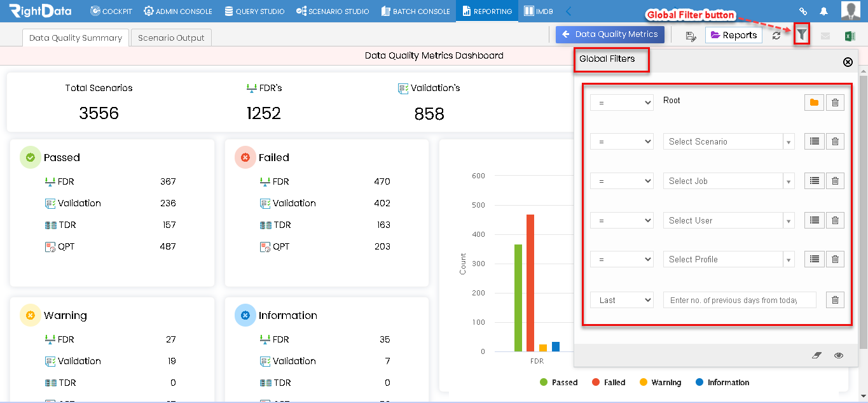Open the orange Root folder picker
The width and height of the screenshot is (868, 403).
[x=814, y=103]
